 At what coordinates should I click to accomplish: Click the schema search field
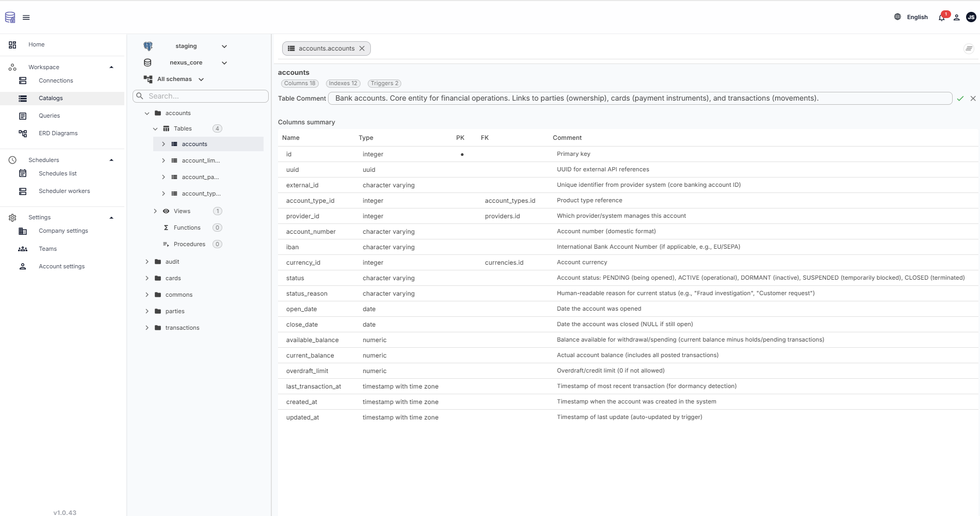(x=200, y=96)
